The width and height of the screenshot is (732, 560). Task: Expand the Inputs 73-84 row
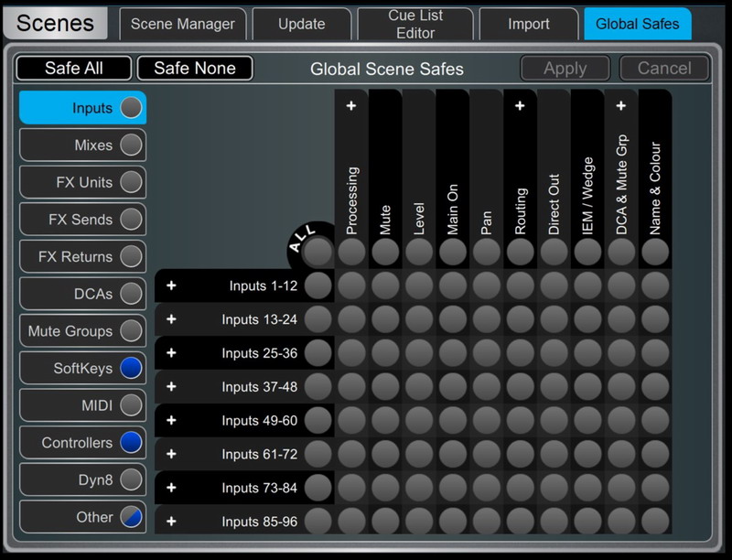[x=171, y=487]
